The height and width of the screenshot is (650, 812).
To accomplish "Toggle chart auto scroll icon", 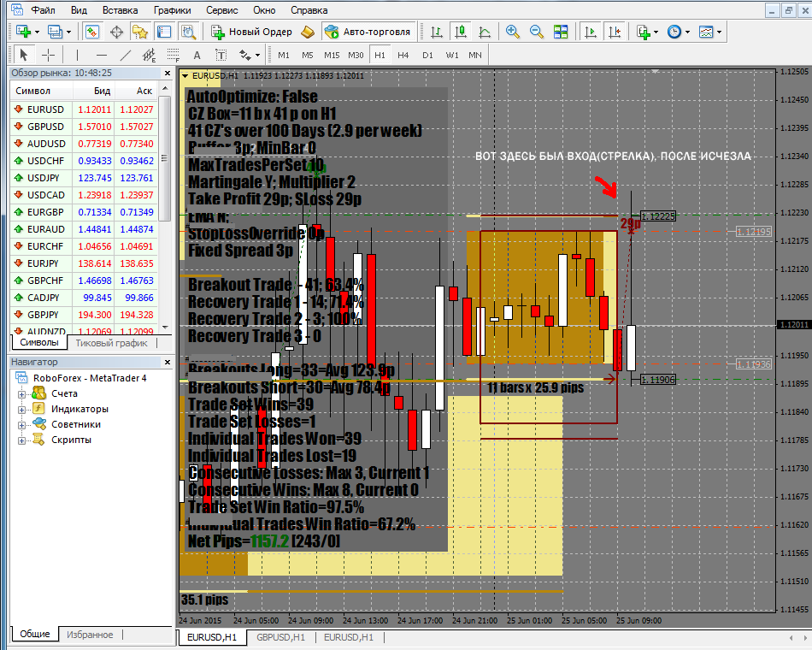I will click(590, 32).
